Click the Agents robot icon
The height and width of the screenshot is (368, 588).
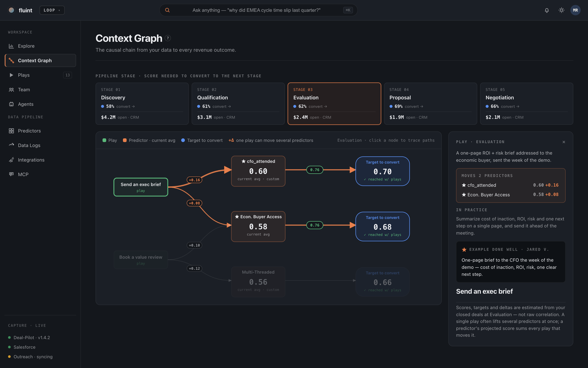[x=11, y=104]
